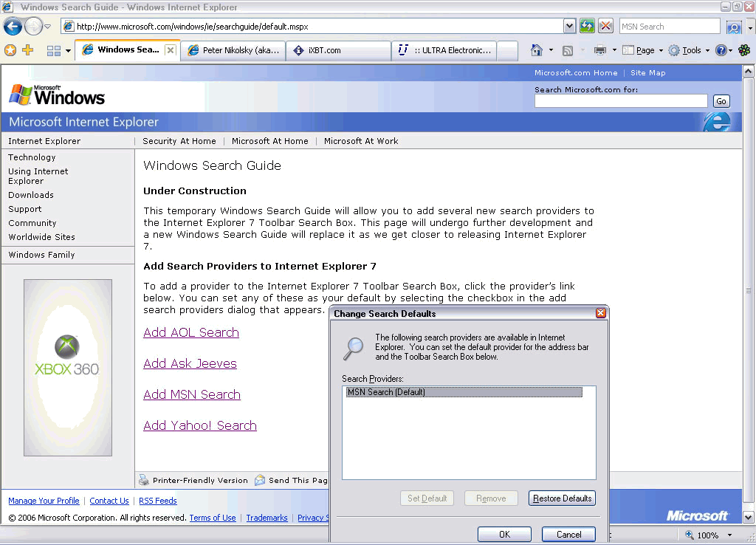756x545 pixels.
Task: Click the Send This Page envelope icon
Action: (x=260, y=480)
